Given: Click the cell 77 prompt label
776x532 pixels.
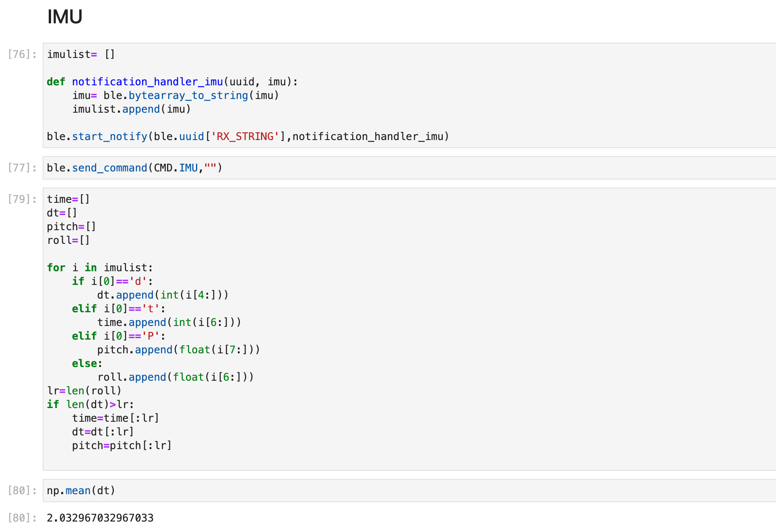Looking at the screenshot, I should coord(22,168).
